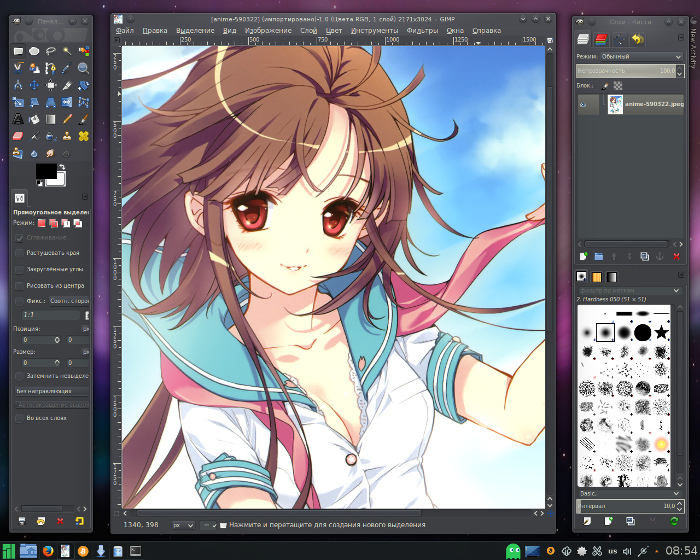Select the Alignment tool

(50, 85)
